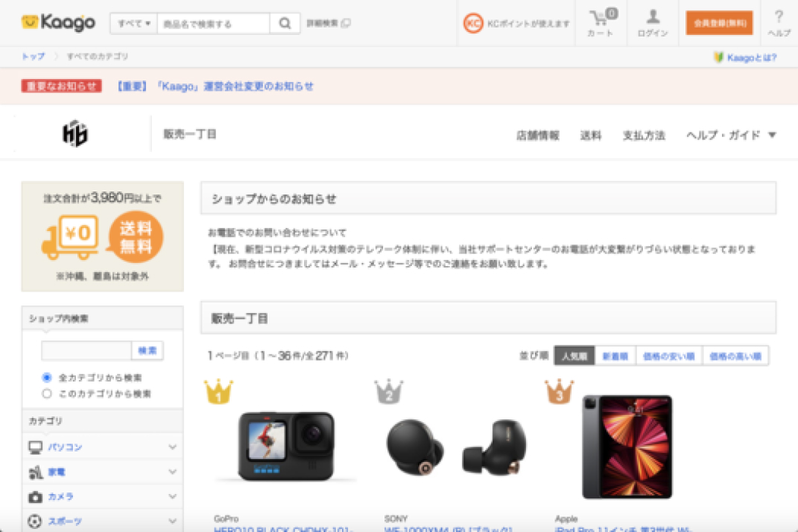The image size is (798, 532).
Task: Expand the パソコン category chevron
Action: pyautogui.click(x=173, y=447)
